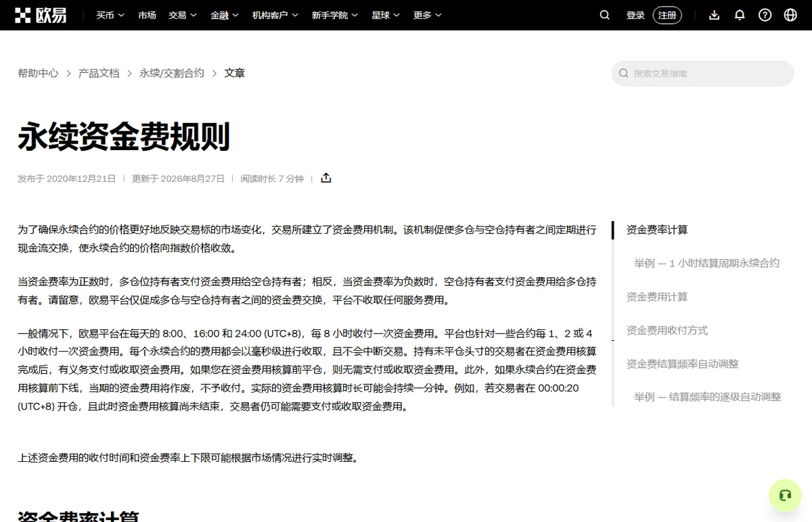812x522 pixels.
Task: Open the green customer support headset button
Action: coord(785,496)
